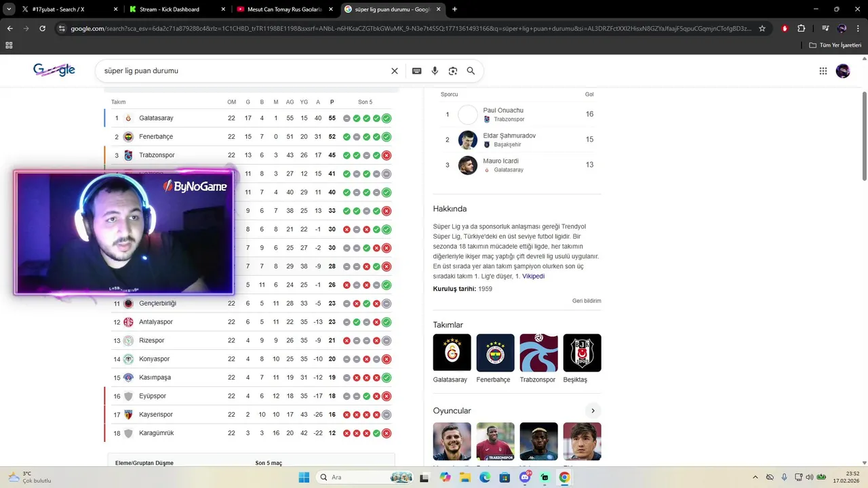Bookmark this page with the star icon
The image size is (868, 488).
(x=762, y=28)
